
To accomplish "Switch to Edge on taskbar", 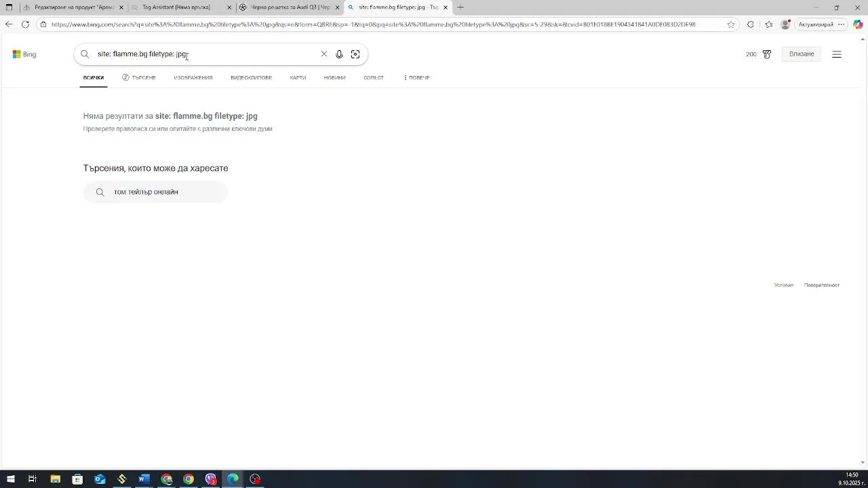I will 233,479.
